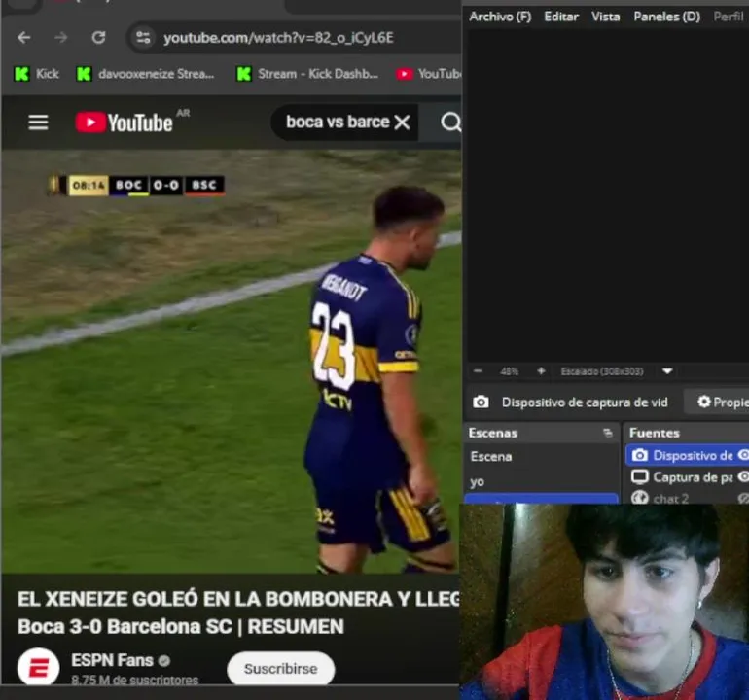Screen dimensions: 749x700
Task: Click the webcam overlay thumbnail
Action: (604, 602)
